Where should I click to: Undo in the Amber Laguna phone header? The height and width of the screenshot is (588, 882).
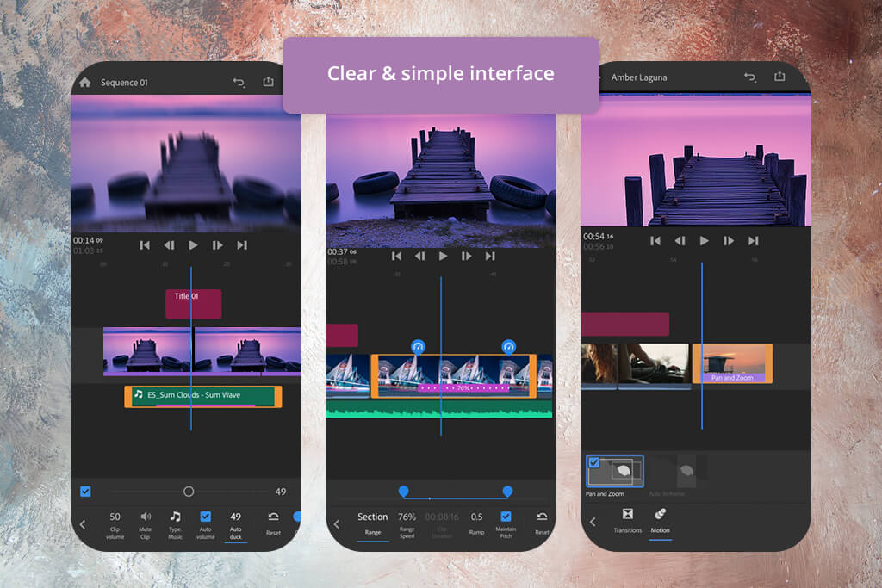750,77
